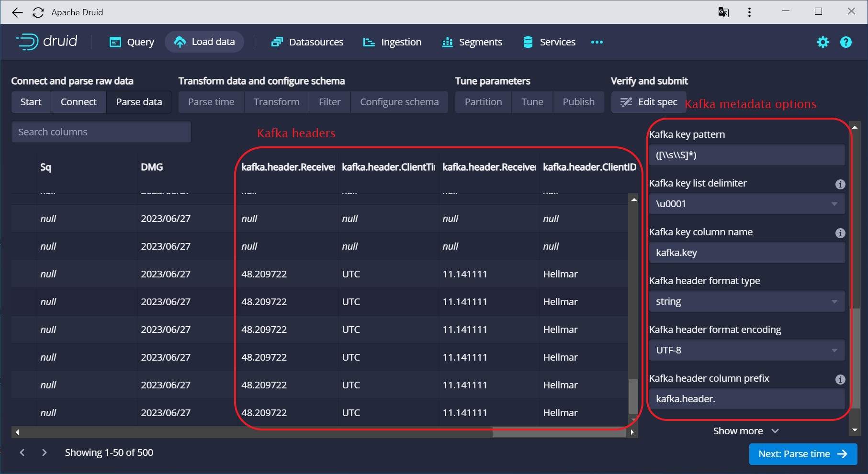Screen dimensions: 868x474
Task: Expand the Show more section
Action: 745,430
